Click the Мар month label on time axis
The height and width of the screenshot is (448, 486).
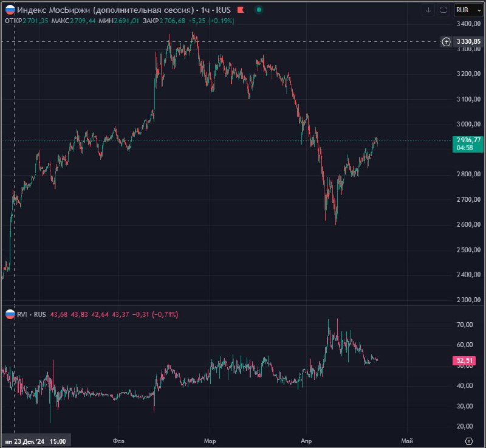(210, 441)
